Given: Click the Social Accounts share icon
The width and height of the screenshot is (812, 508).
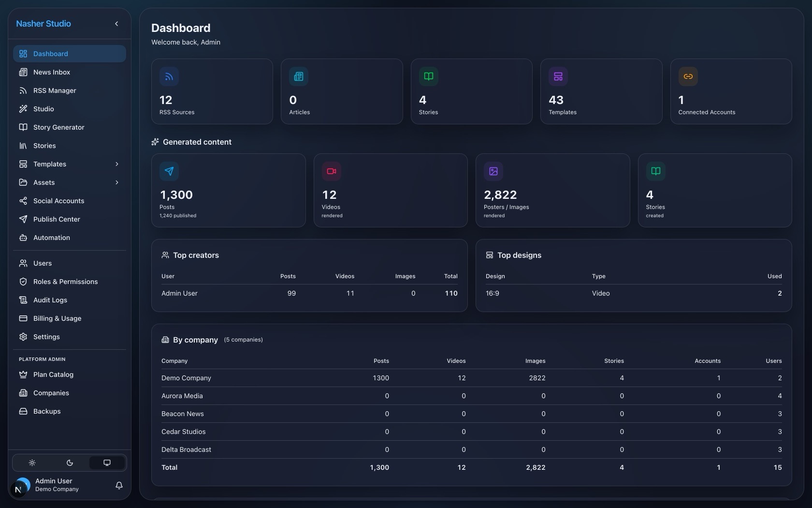Looking at the screenshot, I should 23,201.
